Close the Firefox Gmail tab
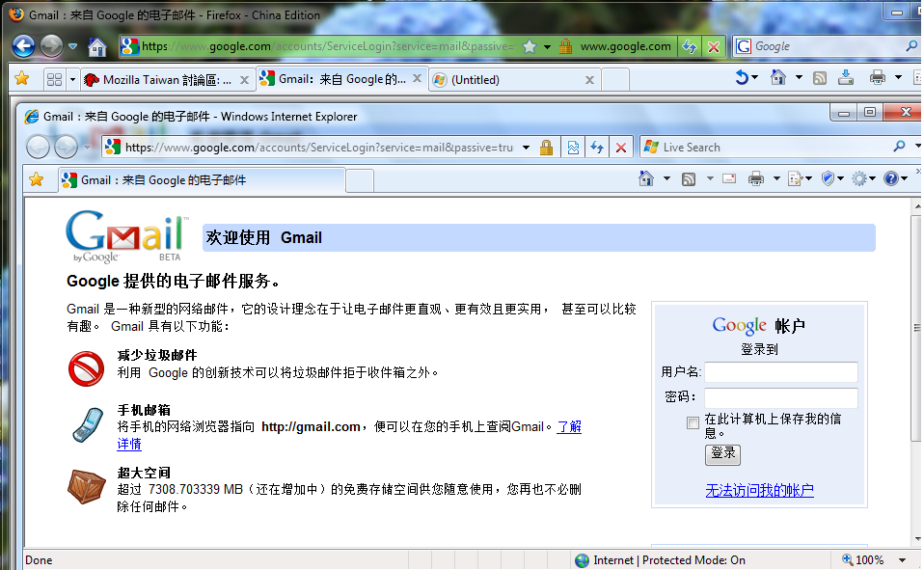Image resolution: width=924 pixels, height=570 pixels. pos(417,78)
